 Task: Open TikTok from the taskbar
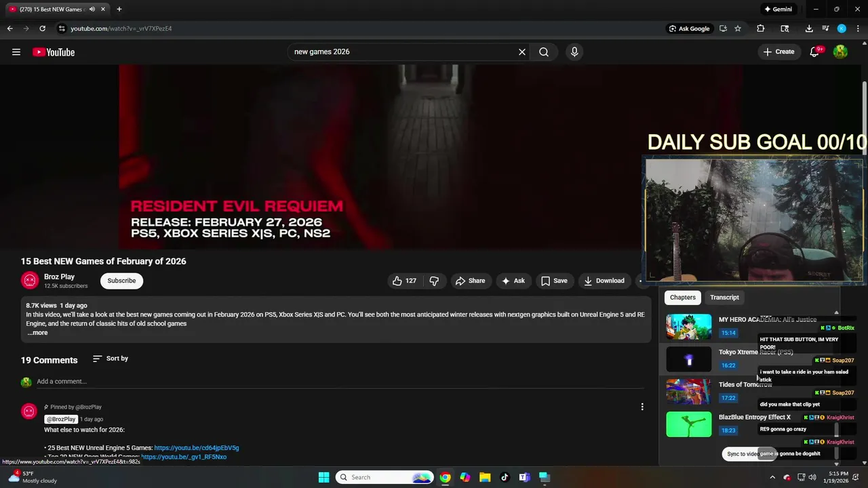(x=505, y=477)
